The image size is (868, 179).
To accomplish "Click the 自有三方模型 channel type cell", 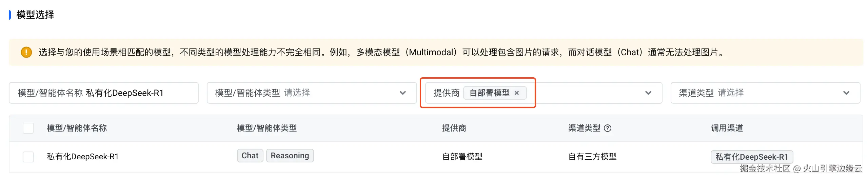I will (592, 157).
